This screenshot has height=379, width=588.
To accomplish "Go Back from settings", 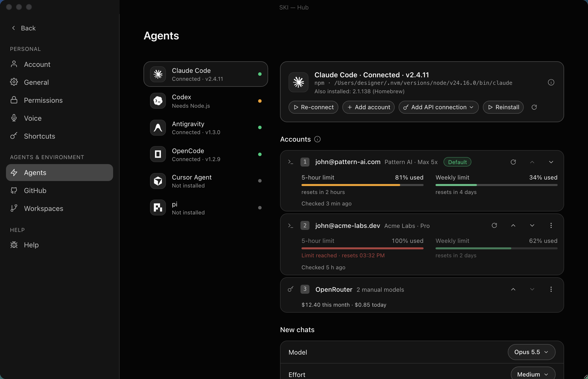I will 24,28.
